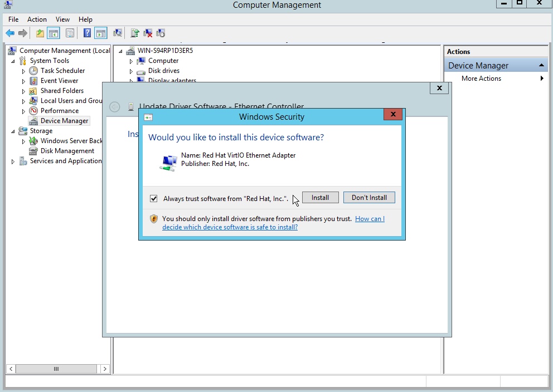
Task: Click the WIN-S94RP1D3ER5 server icon
Action: point(130,51)
